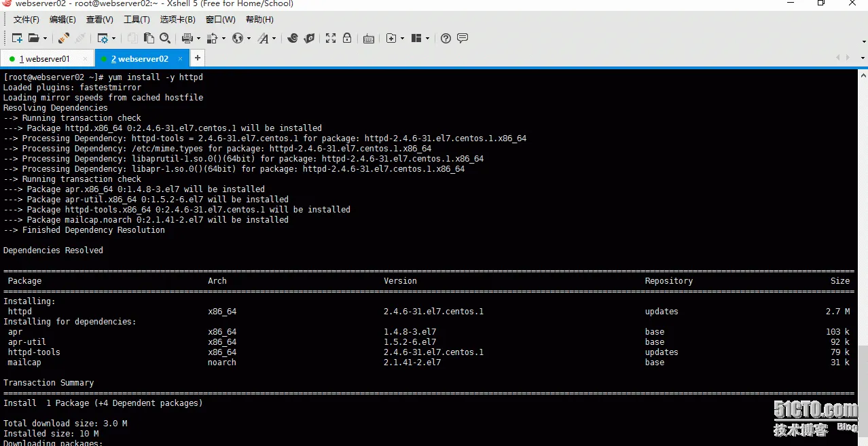This screenshot has width=868, height=446.
Task: Open the 文件(F) menu
Action: coord(26,20)
